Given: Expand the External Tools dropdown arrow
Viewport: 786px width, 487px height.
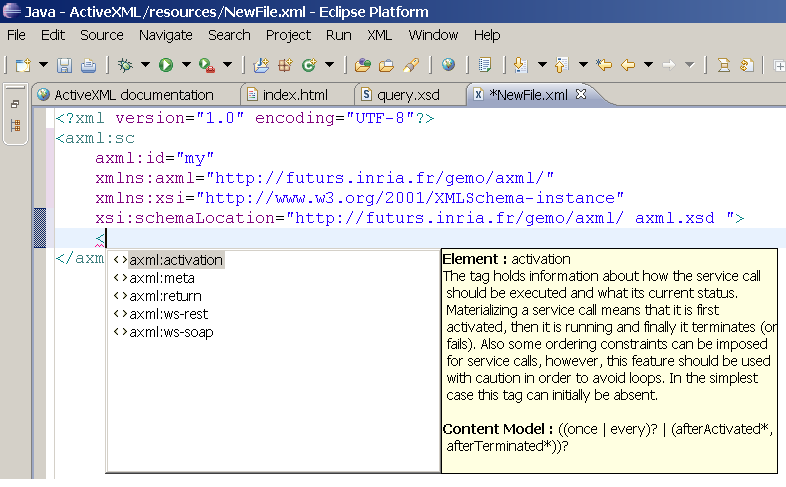Looking at the screenshot, I should 228,65.
